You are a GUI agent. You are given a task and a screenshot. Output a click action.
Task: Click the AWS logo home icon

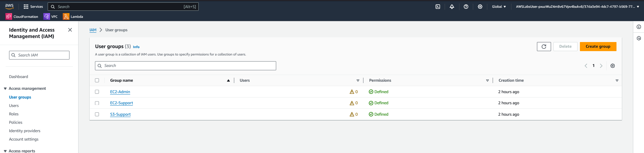[x=9, y=6]
